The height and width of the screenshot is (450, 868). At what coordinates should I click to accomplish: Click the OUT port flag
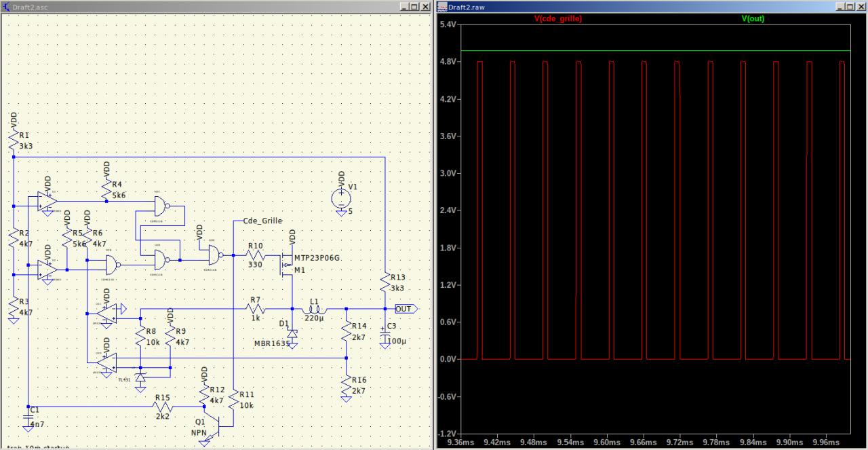[x=406, y=310]
